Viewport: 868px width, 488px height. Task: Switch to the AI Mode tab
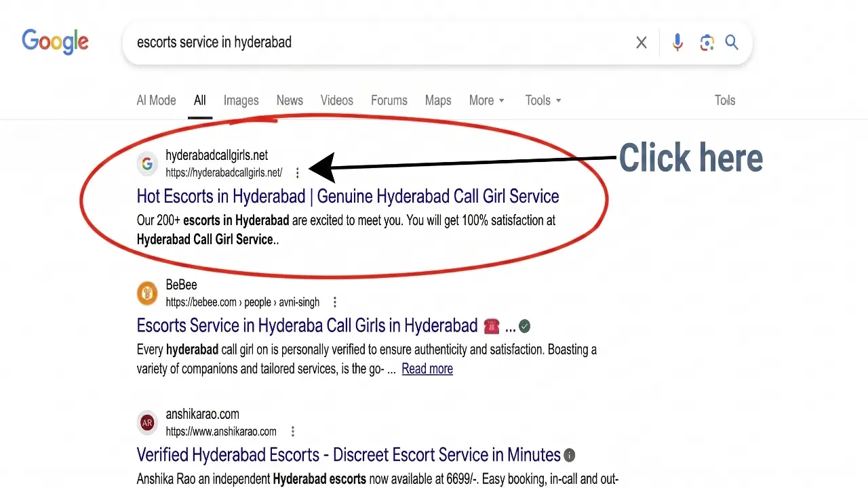[x=156, y=100]
